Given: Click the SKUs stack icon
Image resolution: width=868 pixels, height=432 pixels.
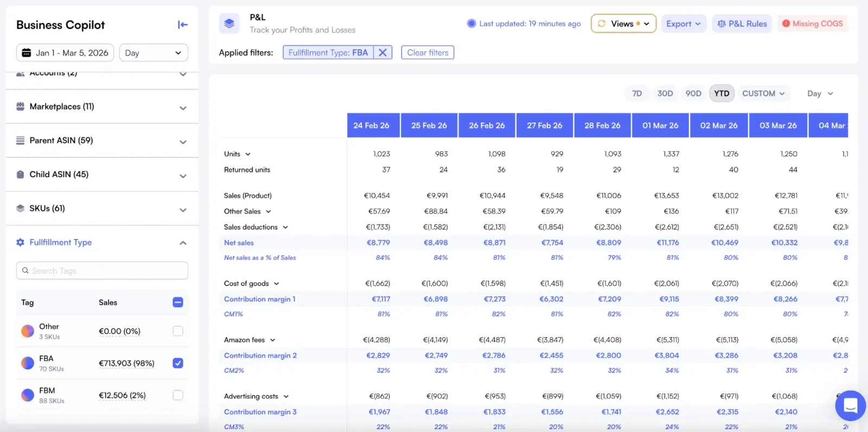Looking at the screenshot, I should tap(20, 208).
